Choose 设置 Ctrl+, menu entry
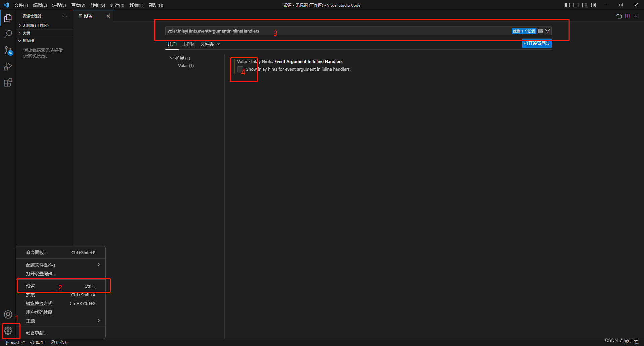 pyautogui.click(x=61, y=286)
